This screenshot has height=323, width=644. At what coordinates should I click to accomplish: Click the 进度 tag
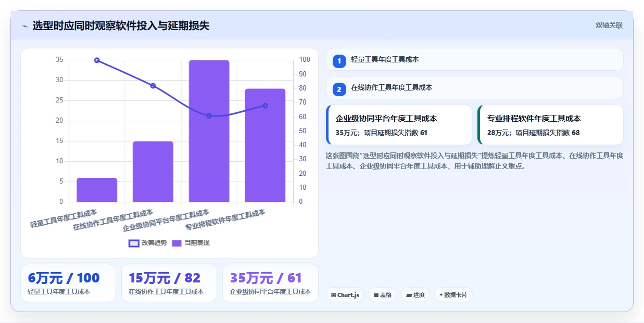415,295
